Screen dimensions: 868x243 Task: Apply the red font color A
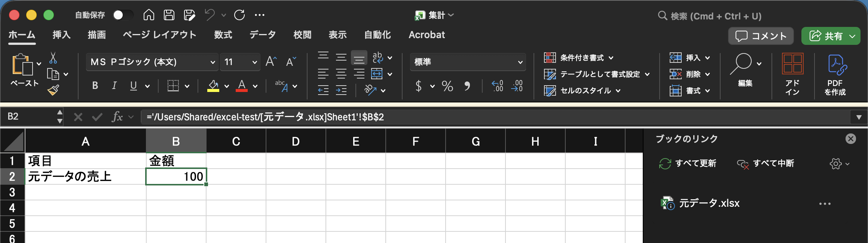pyautogui.click(x=242, y=86)
